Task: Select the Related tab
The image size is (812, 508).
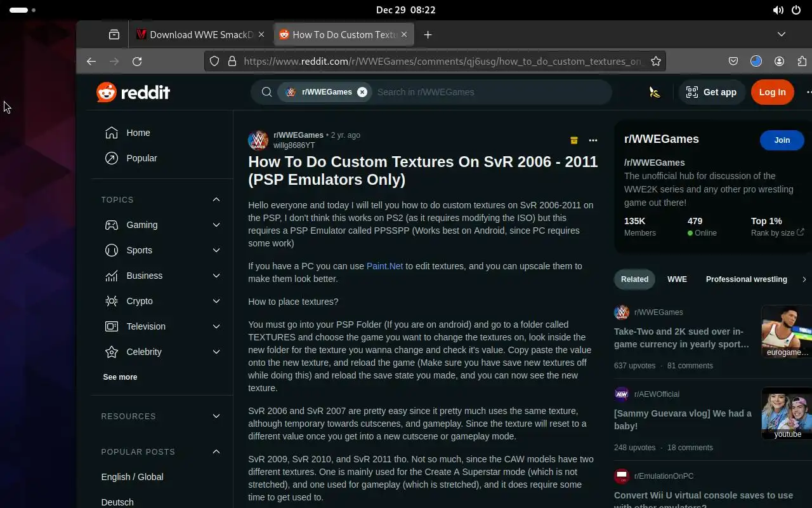Action: (634, 279)
